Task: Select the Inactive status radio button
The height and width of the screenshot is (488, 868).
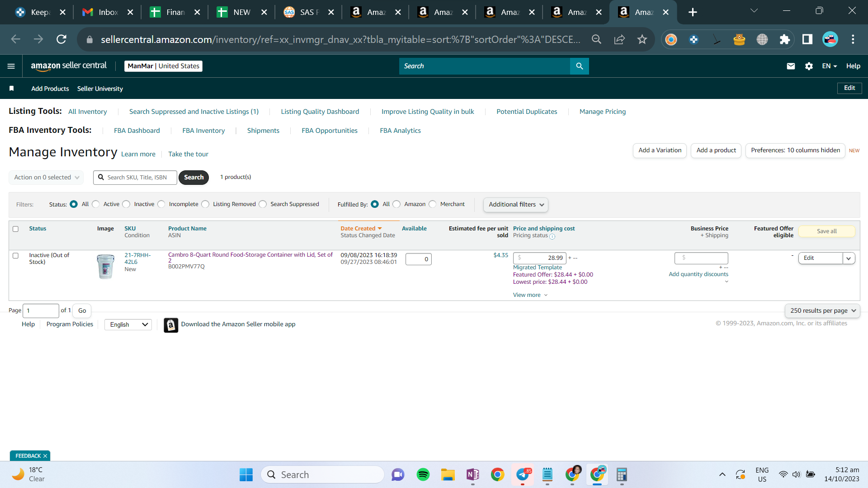Action: point(127,204)
